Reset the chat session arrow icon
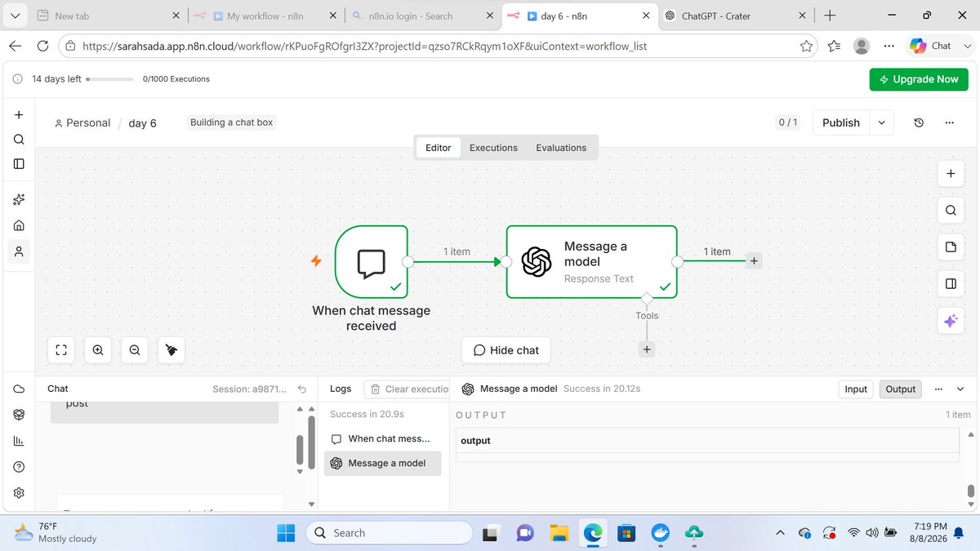 tap(302, 389)
